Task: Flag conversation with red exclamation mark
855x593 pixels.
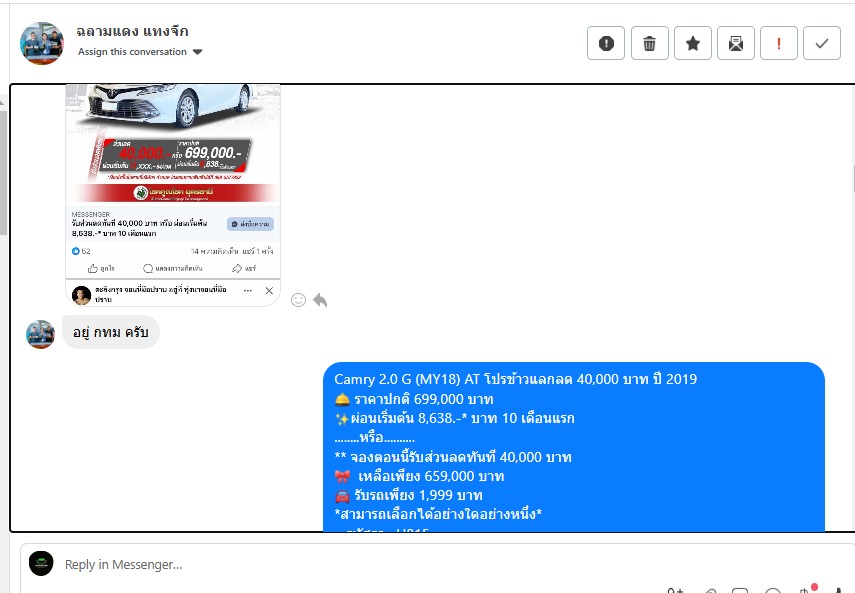Action: pyautogui.click(x=779, y=43)
